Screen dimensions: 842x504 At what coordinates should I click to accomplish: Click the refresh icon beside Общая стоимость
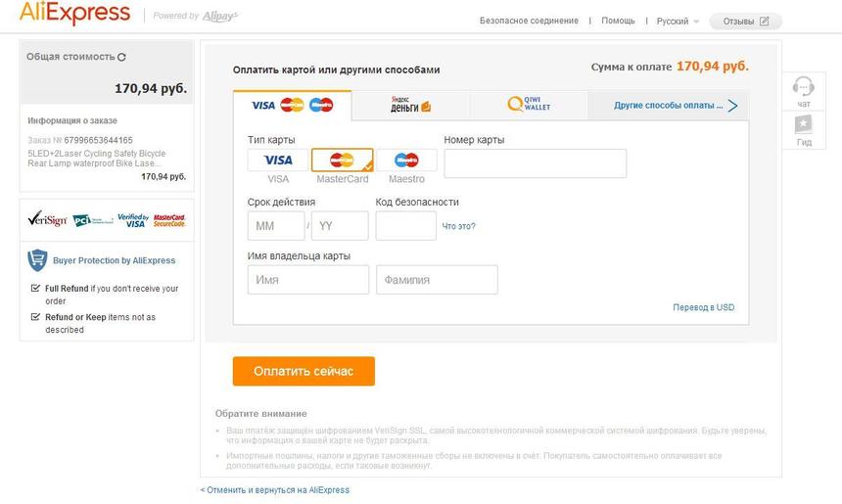click(121, 57)
